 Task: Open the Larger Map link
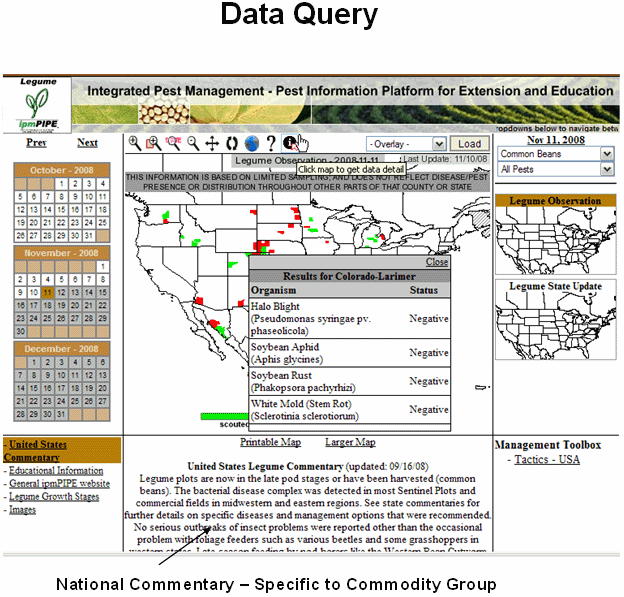coord(350,442)
